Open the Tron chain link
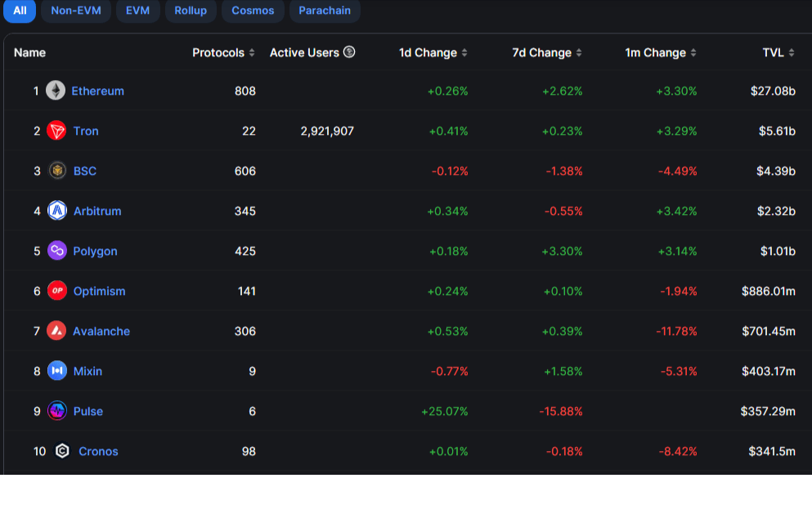Screen dimensions: 812x505 pos(86,131)
